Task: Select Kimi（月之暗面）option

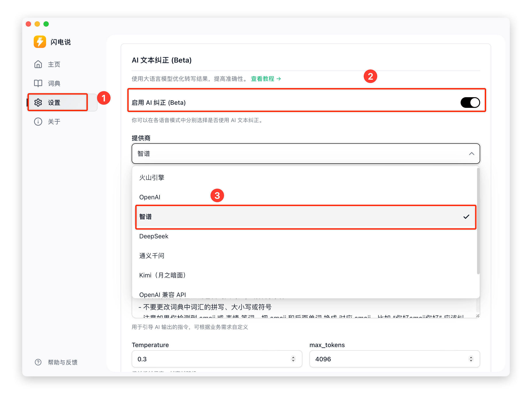Action: (x=162, y=275)
